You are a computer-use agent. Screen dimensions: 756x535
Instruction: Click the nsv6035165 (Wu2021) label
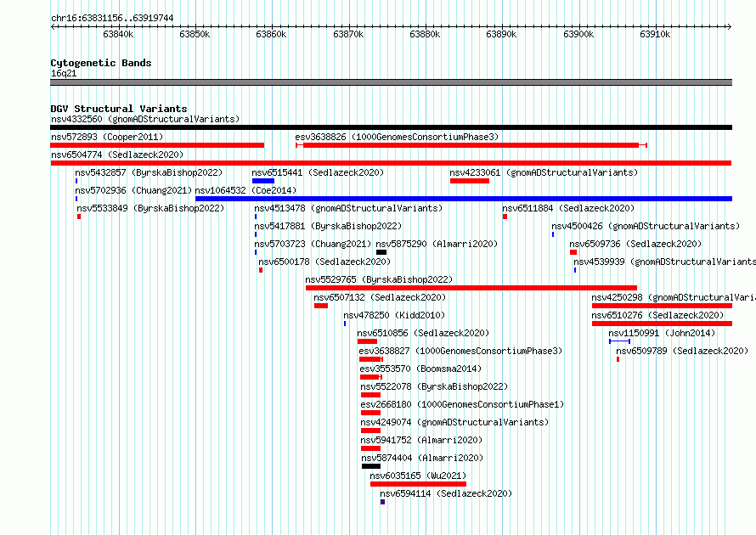pos(418,476)
